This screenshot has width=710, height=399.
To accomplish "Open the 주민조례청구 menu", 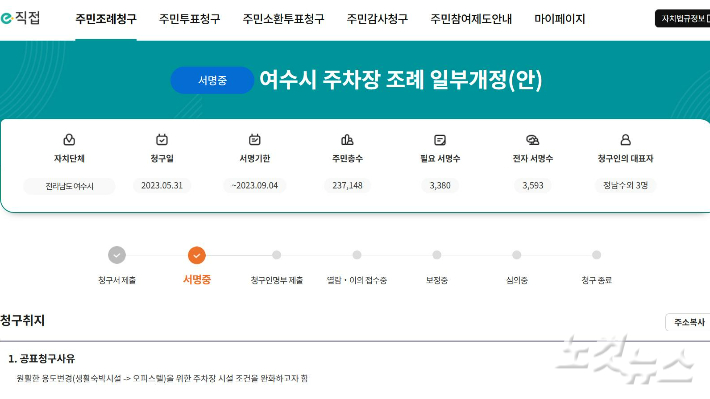I will (106, 19).
